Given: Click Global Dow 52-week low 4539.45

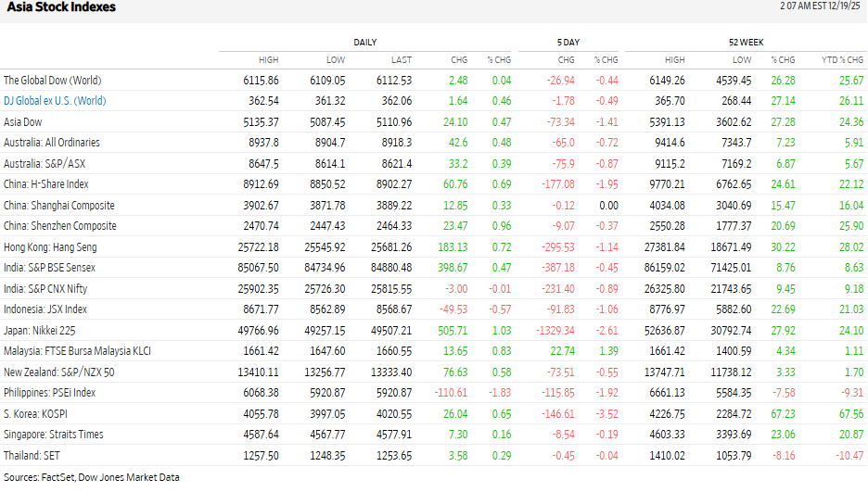Looking at the screenshot, I should point(734,81).
